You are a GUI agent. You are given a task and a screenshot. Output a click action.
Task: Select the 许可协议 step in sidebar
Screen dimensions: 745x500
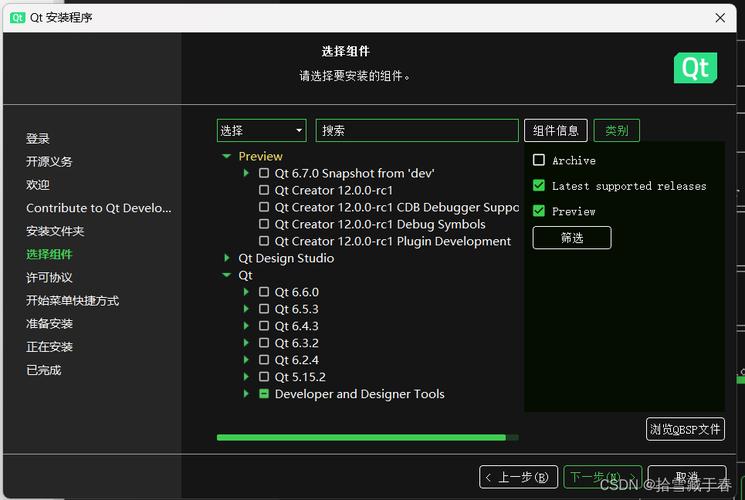[49, 278]
